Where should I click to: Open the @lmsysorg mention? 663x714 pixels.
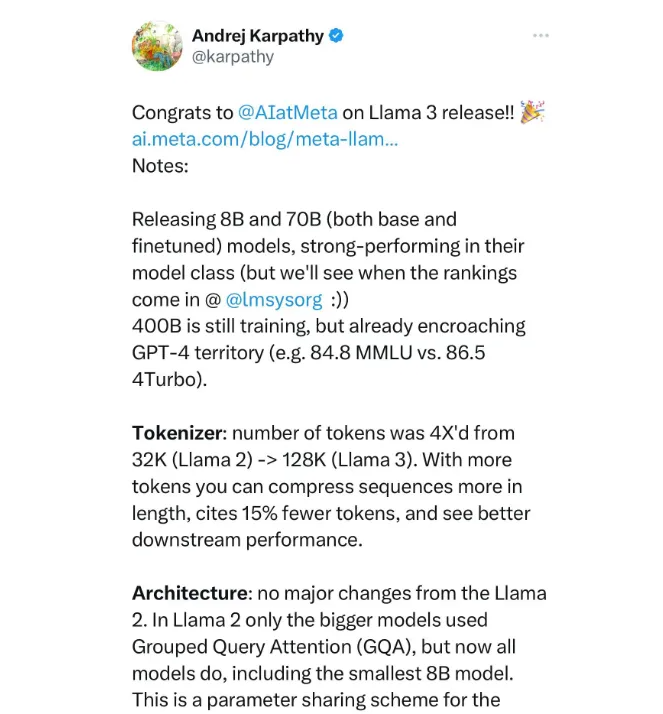274,300
